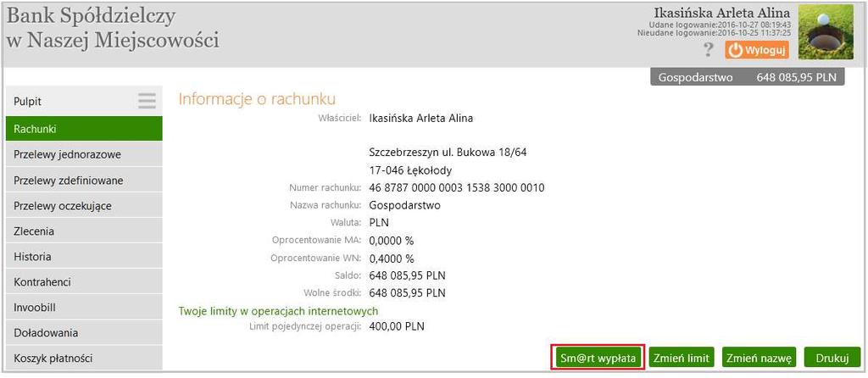Select Rachunki in the side menu
868x378 pixels.
point(84,129)
